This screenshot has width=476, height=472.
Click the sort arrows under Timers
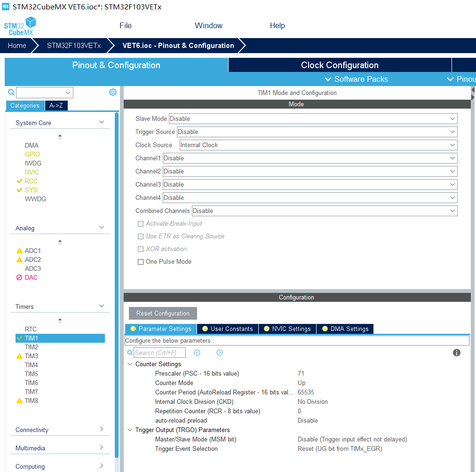click(x=60, y=320)
